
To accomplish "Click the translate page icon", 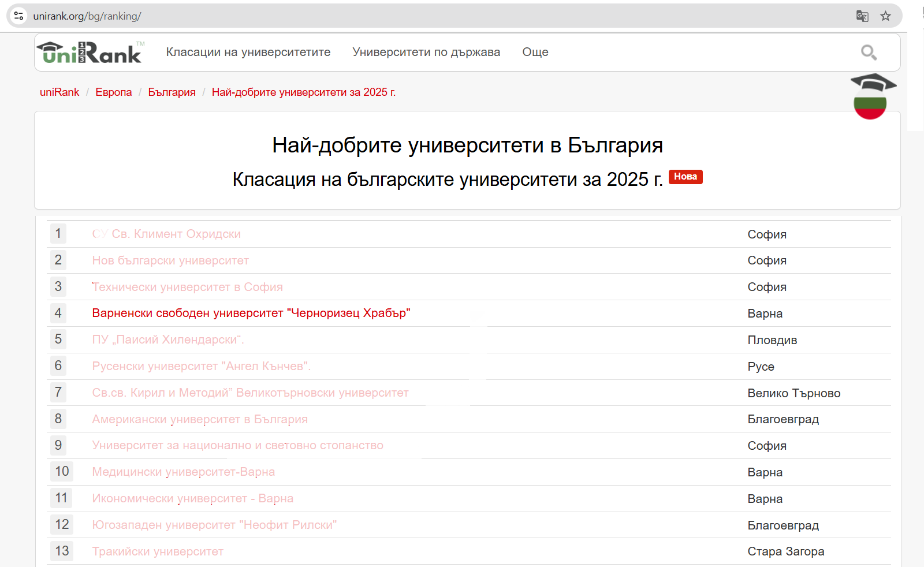I will (x=862, y=16).
